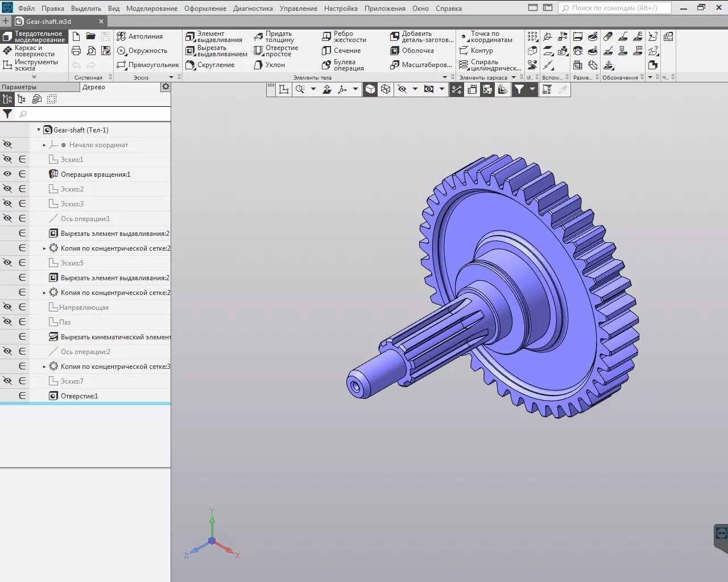Select Придать толщину tool

coord(274,36)
